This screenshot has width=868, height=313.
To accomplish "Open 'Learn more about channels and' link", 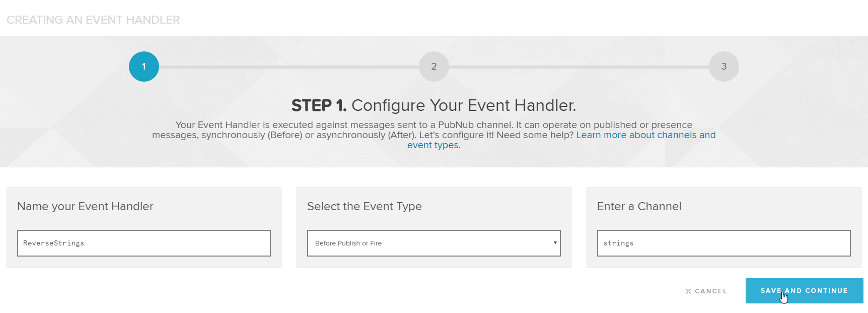I will coord(646,135).
